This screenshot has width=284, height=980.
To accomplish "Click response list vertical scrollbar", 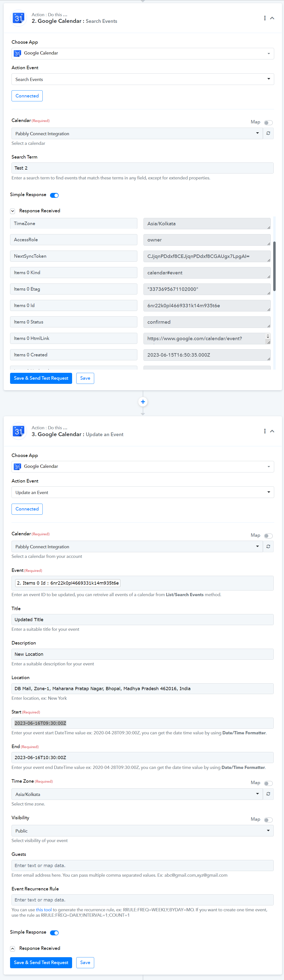I will point(274,266).
